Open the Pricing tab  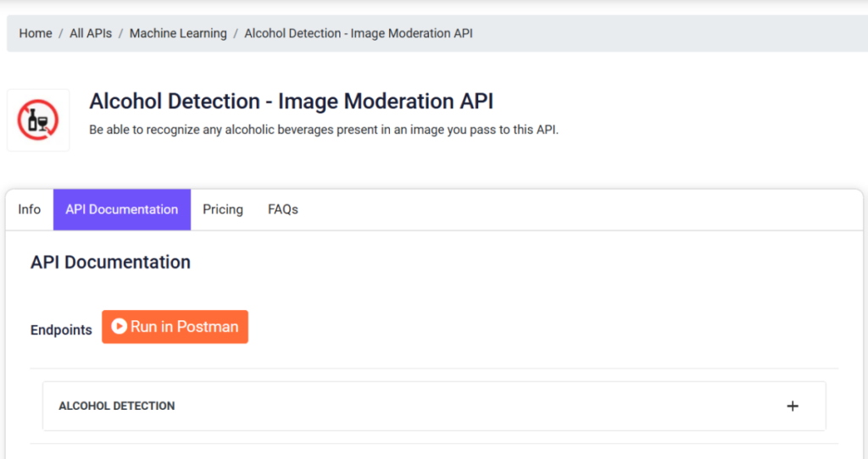pyautogui.click(x=223, y=209)
